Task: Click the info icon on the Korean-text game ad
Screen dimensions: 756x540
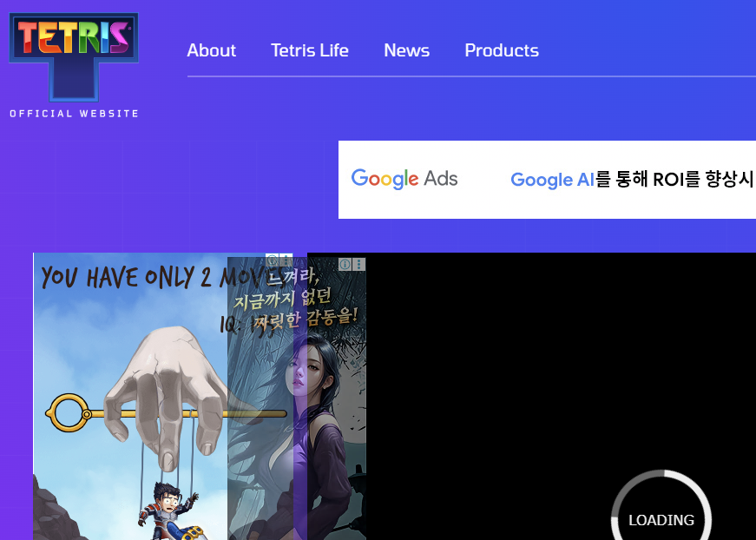Action: point(345,264)
